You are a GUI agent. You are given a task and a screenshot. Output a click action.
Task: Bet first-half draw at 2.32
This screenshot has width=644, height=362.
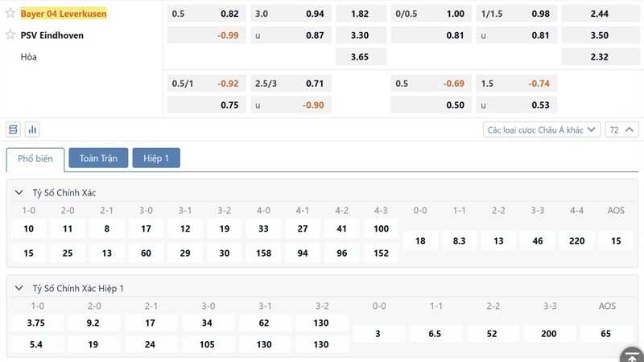[x=601, y=56]
